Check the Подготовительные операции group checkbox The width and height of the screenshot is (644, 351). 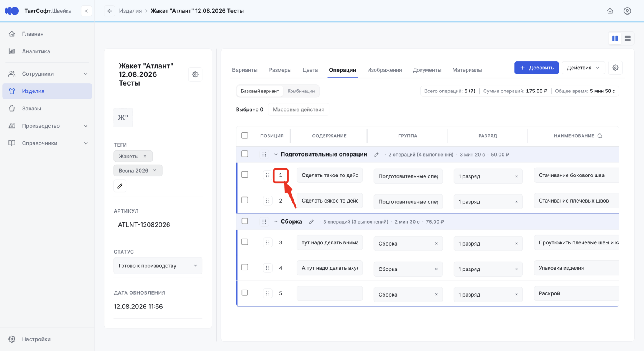tap(245, 154)
